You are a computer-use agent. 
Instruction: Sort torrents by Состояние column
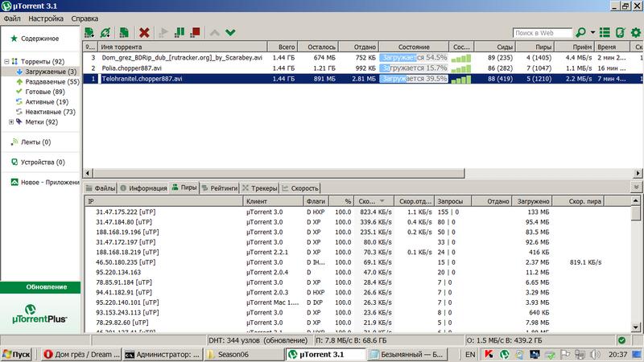(x=414, y=47)
